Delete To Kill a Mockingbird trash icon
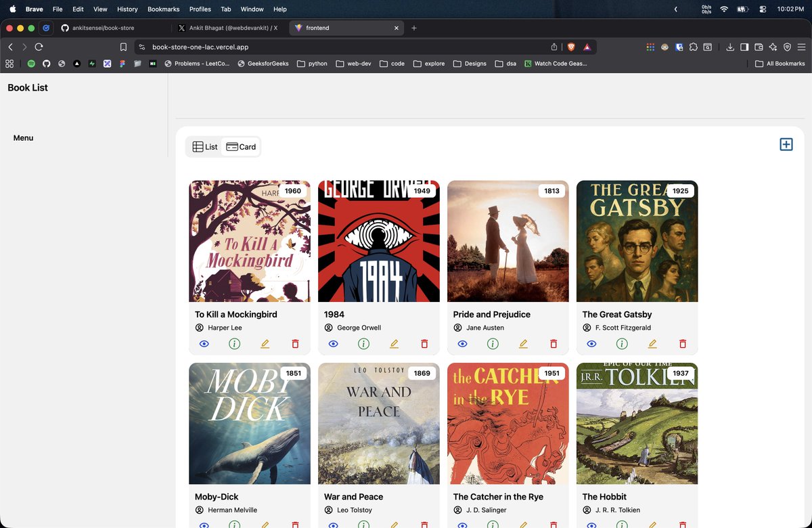The height and width of the screenshot is (528, 812). click(x=295, y=344)
